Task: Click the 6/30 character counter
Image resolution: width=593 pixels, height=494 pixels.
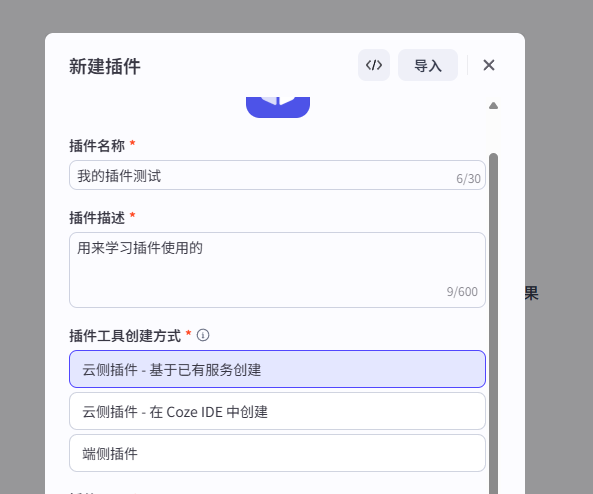Action: pyautogui.click(x=468, y=179)
